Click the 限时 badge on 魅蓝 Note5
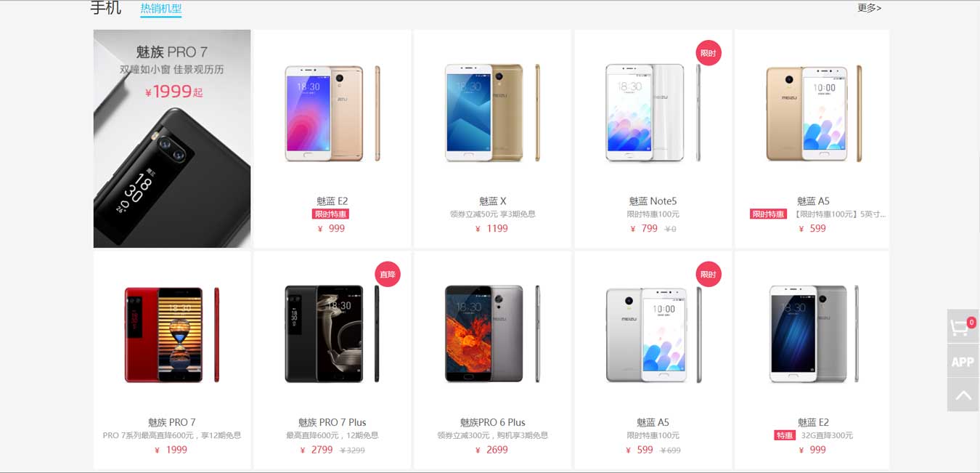The image size is (980, 473). tap(709, 53)
